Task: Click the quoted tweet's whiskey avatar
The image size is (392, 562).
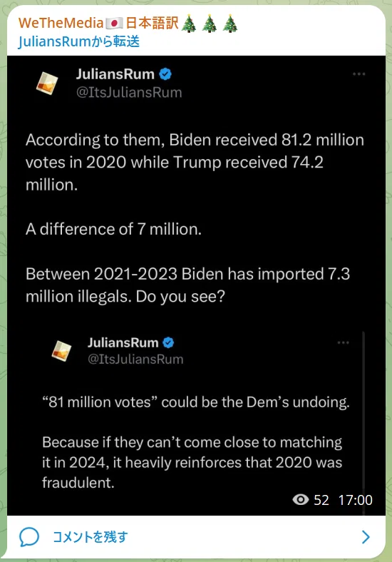Action: tap(61, 351)
